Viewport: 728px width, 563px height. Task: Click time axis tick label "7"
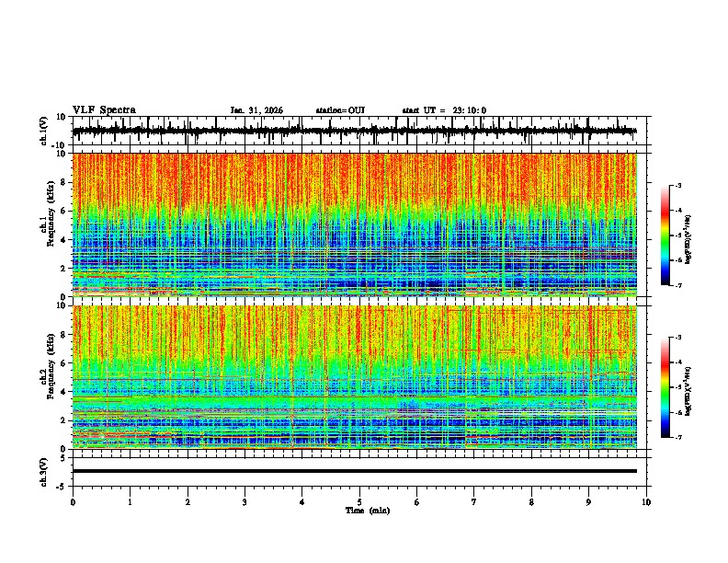(x=474, y=502)
